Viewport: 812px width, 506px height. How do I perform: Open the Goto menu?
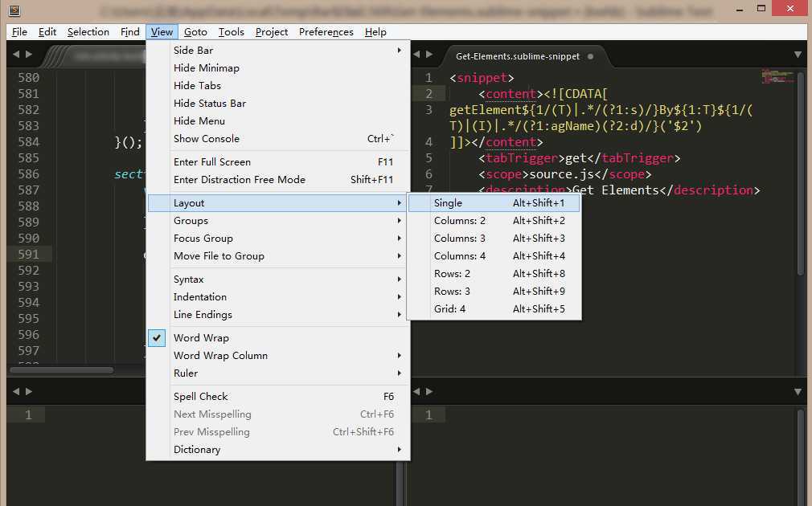[x=195, y=32]
